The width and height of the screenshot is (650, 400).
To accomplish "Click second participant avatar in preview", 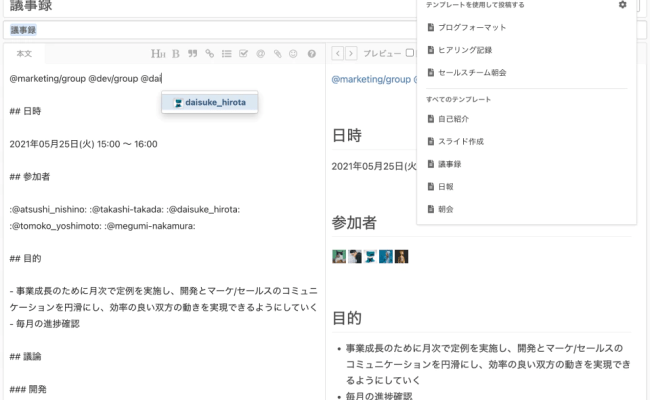I will (x=354, y=257).
